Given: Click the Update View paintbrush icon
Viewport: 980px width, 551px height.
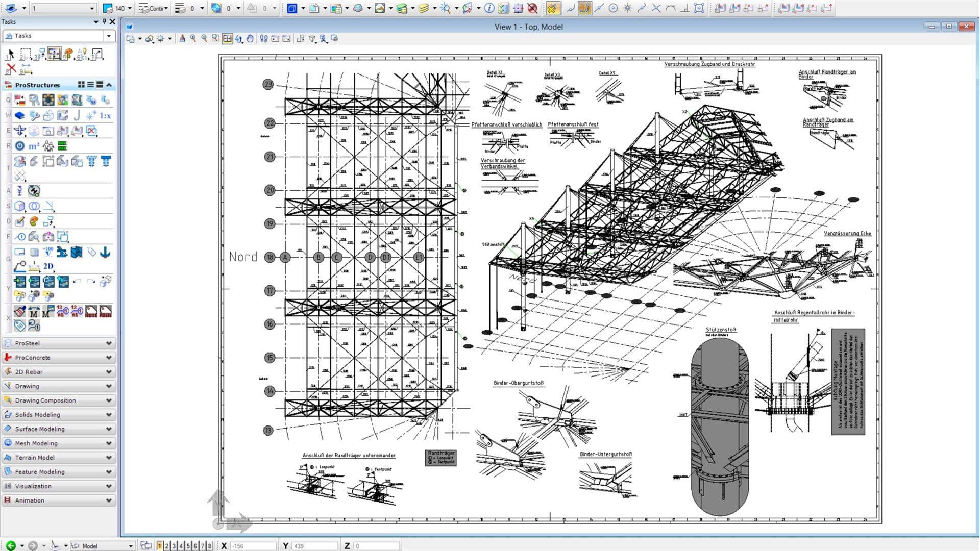Looking at the screenshot, I should coord(183,38).
